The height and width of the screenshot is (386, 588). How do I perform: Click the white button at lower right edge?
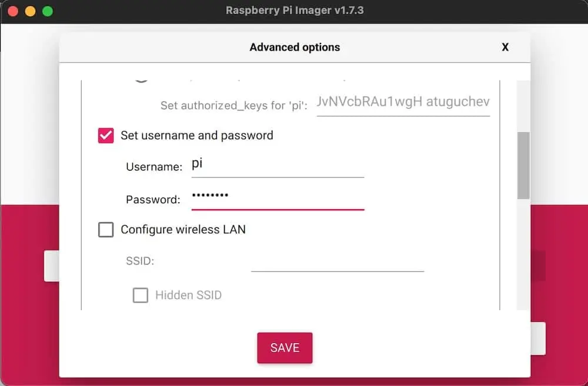pos(538,338)
